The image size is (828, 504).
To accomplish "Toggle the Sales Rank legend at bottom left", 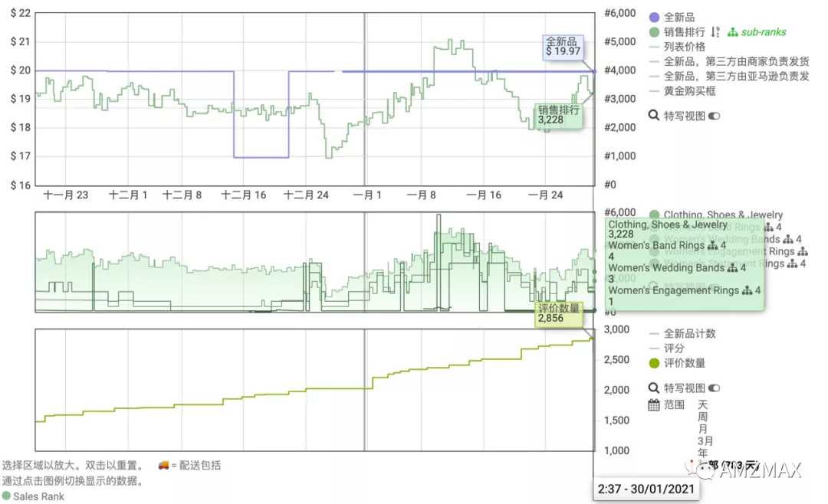I will click(x=33, y=496).
